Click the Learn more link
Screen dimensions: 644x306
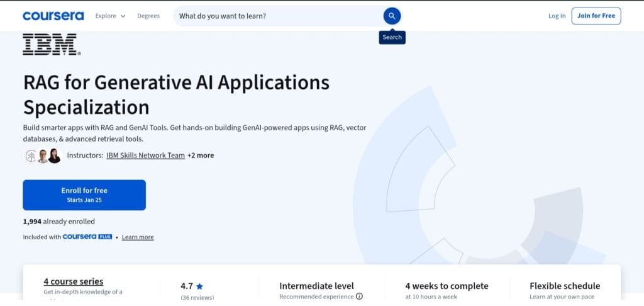coord(138,237)
